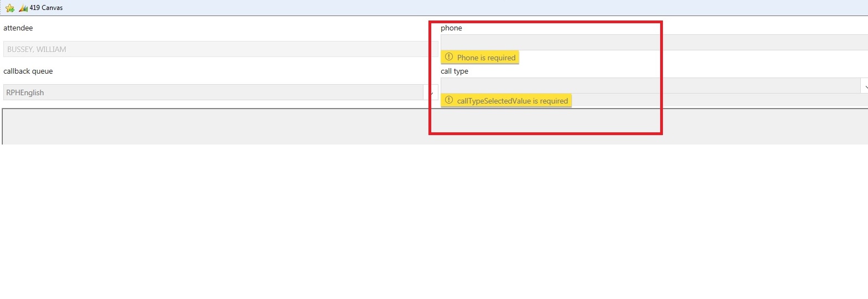Click the Phone is required validation message
Image resolution: width=868 pixels, height=299 pixels.
pos(486,58)
